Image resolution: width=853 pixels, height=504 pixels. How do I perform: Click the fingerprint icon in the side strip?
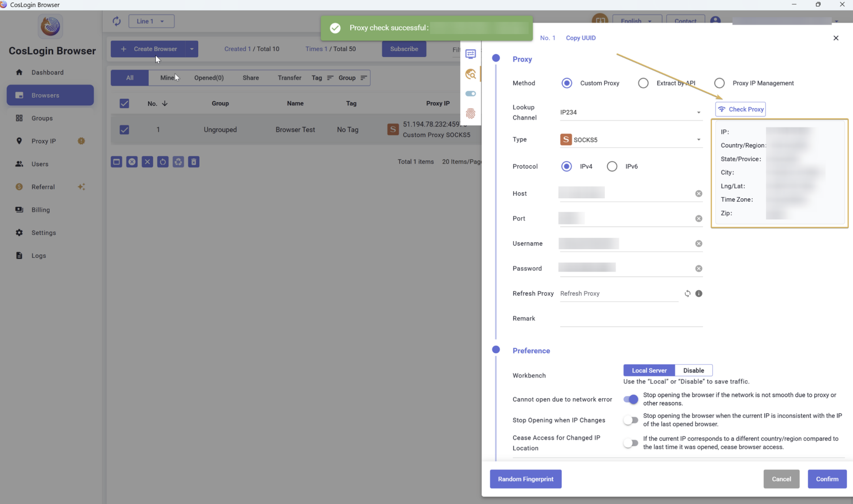tap(471, 114)
